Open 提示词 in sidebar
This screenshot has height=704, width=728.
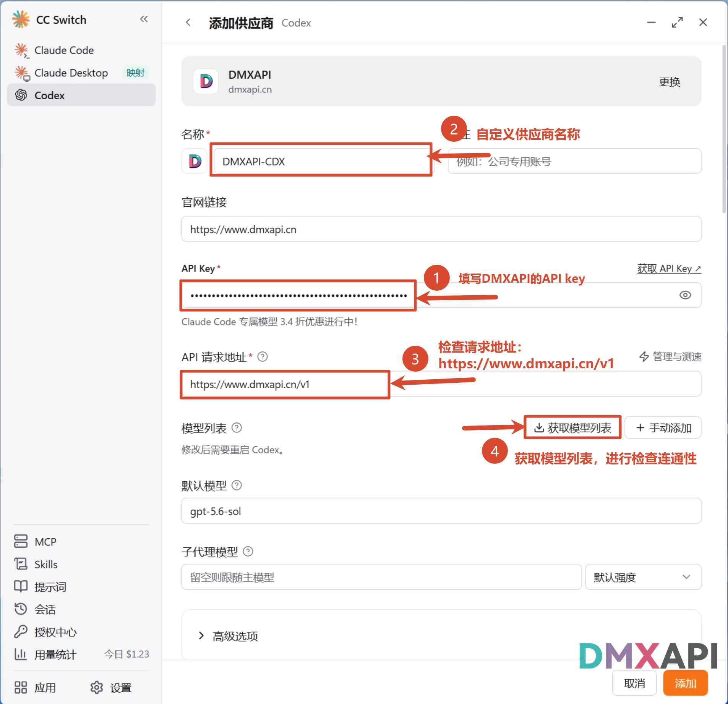(x=81, y=587)
